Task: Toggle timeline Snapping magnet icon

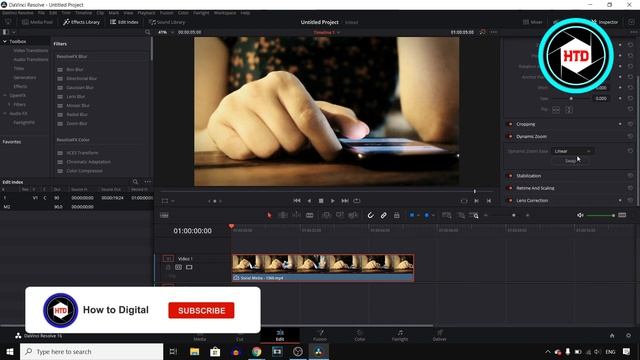Action: pyautogui.click(x=370, y=215)
